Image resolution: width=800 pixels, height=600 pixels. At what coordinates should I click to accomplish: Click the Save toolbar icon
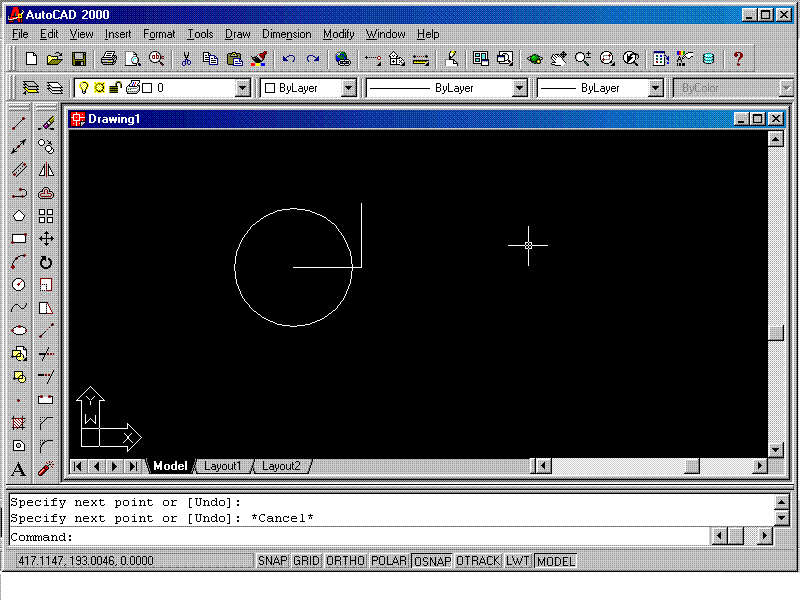click(79, 59)
